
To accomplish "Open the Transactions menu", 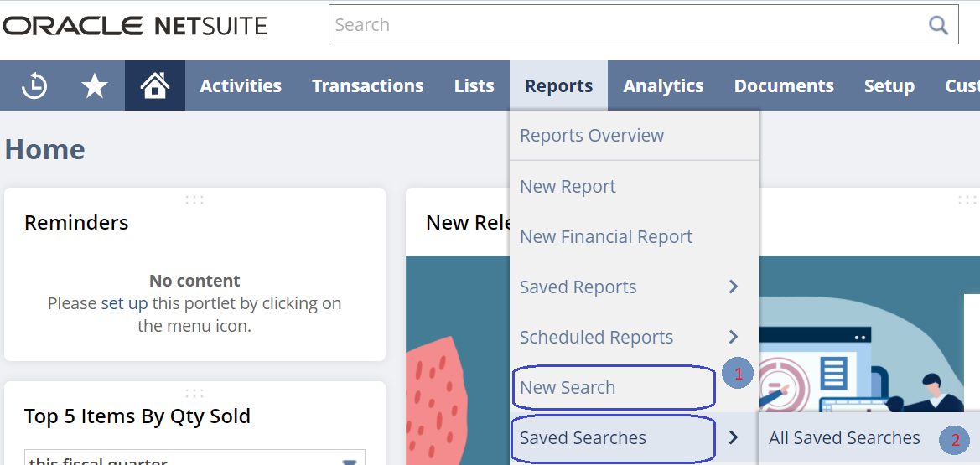I will pos(367,85).
